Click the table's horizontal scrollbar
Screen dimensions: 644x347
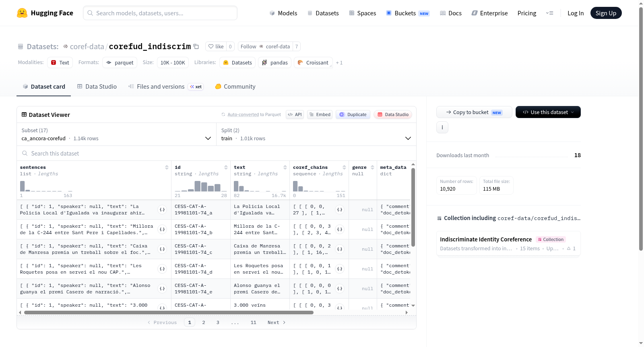(169, 312)
